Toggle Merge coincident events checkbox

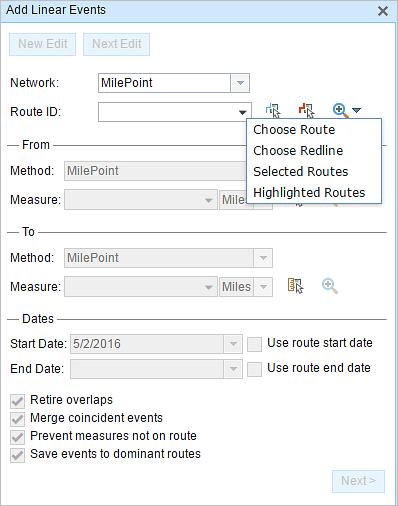pos(17,419)
